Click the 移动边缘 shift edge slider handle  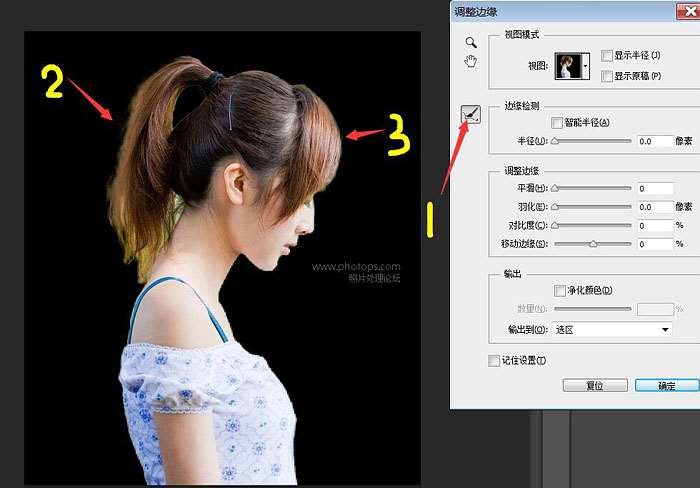[x=593, y=244]
